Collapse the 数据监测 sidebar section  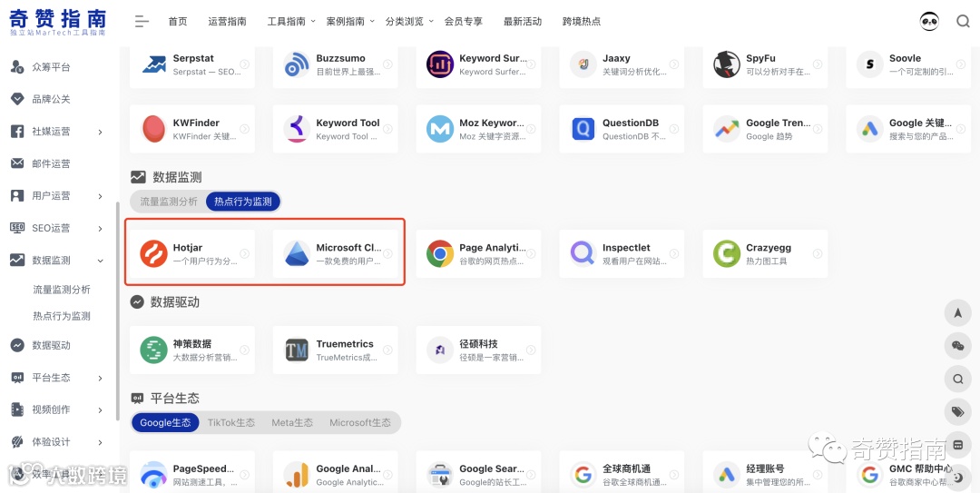pyautogui.click(x=100, y=261)
